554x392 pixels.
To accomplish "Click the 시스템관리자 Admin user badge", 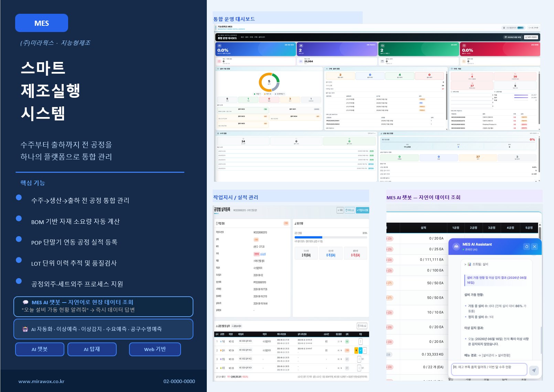I will (x=513, y=28).
